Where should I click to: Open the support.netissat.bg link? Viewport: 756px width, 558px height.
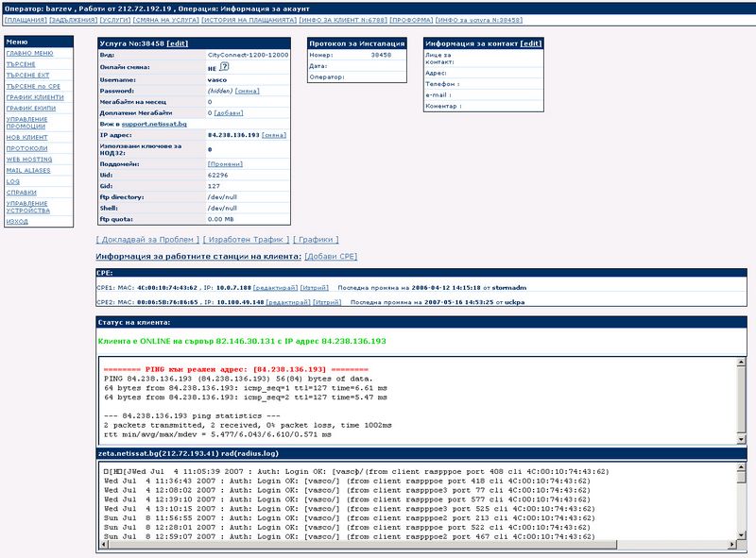point(154,125)
